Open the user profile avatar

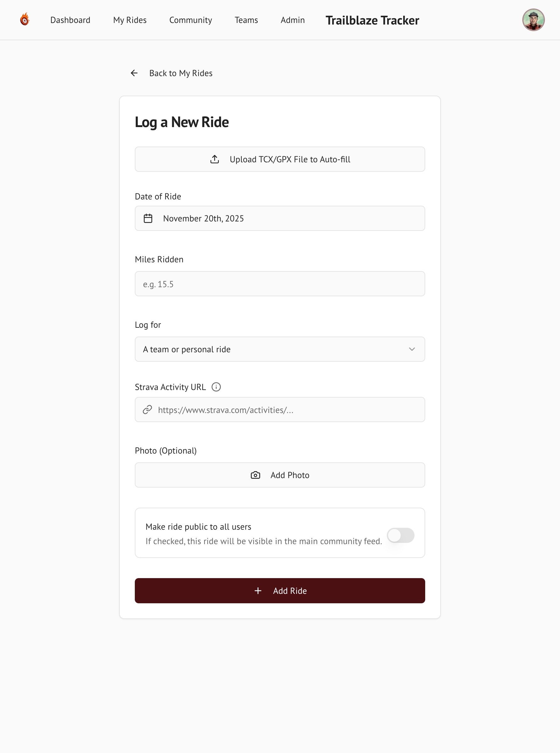533,20
